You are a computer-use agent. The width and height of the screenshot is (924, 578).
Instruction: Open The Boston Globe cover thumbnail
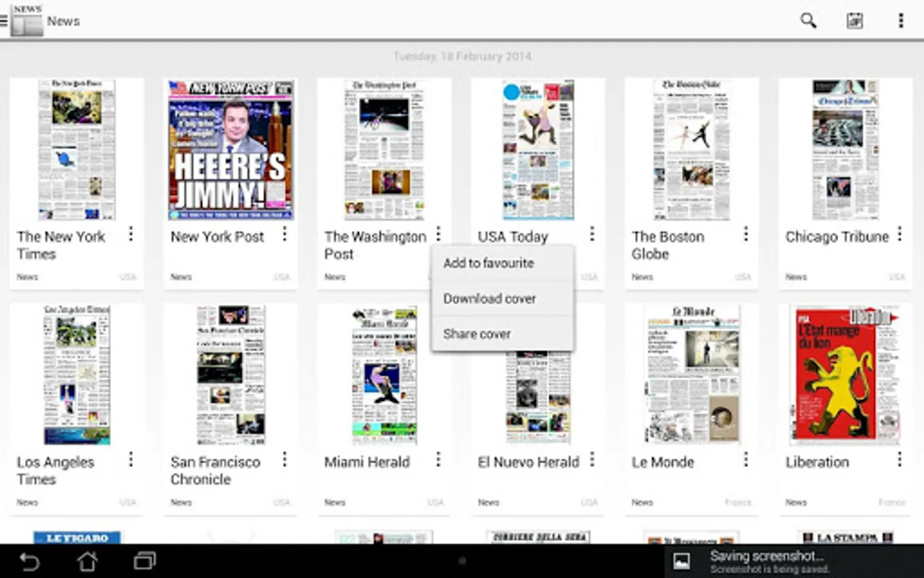(692, 150)
